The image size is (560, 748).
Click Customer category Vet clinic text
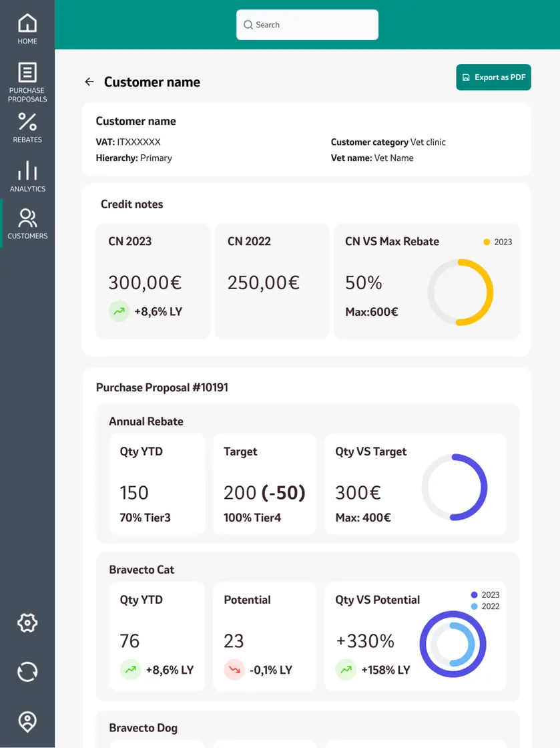point(388,142)
